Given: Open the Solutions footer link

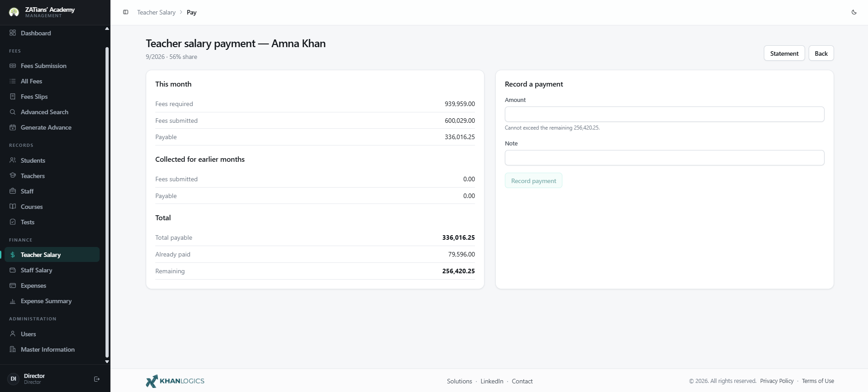Looking at the screenshot, I should pyautogui.click(x=459, y=381).
